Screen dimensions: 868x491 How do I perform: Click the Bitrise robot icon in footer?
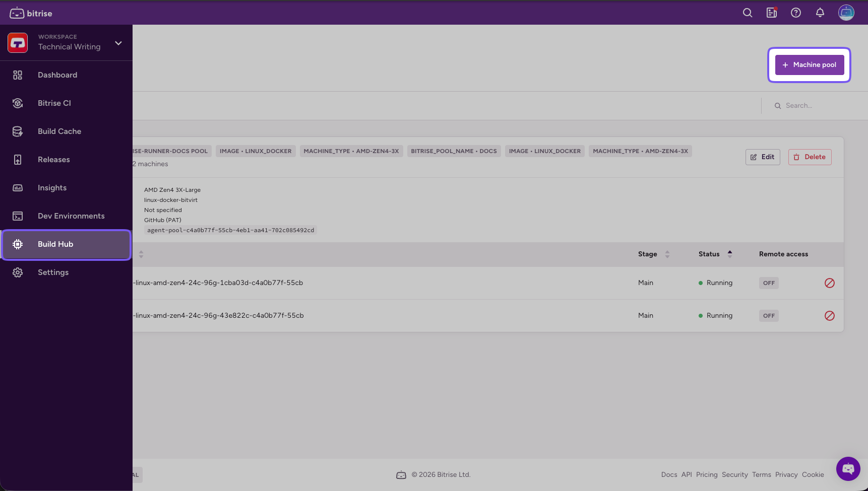[x=401, y=475]
